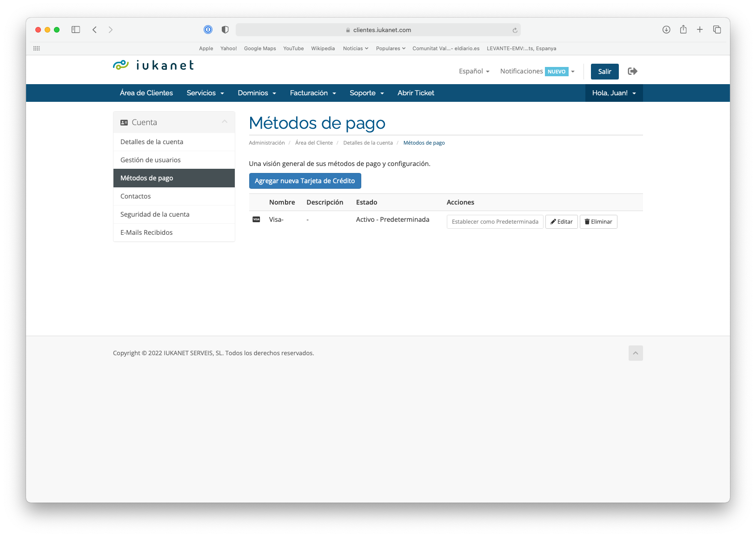The image size is (756, 537).
Task: Collapse the Cuenta panel chevron
Action: click(225, 122)
